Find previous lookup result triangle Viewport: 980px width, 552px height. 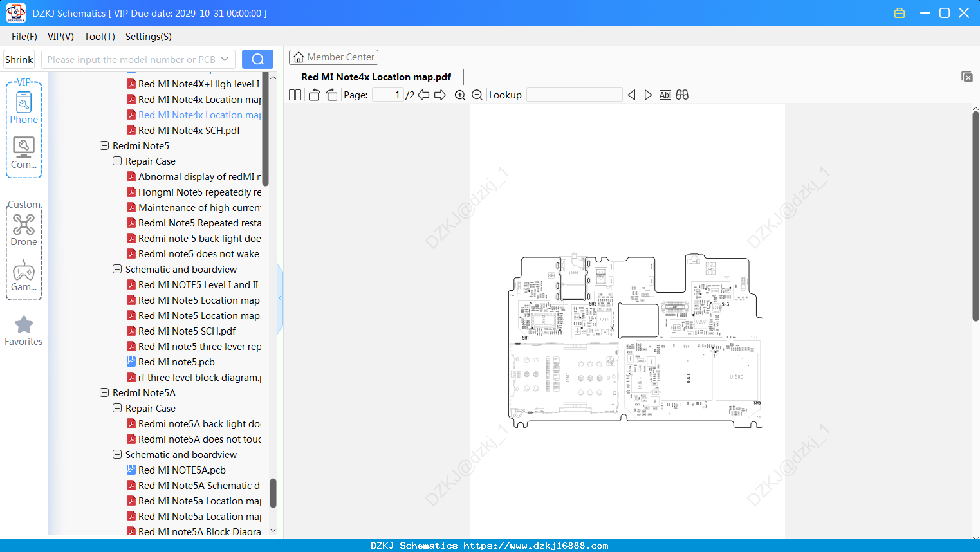coord(631,95)
